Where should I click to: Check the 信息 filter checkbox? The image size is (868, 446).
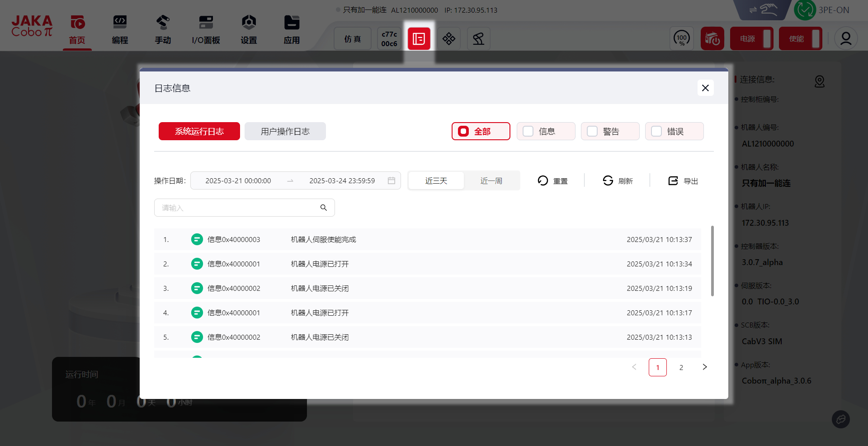(x=528, y=131)
